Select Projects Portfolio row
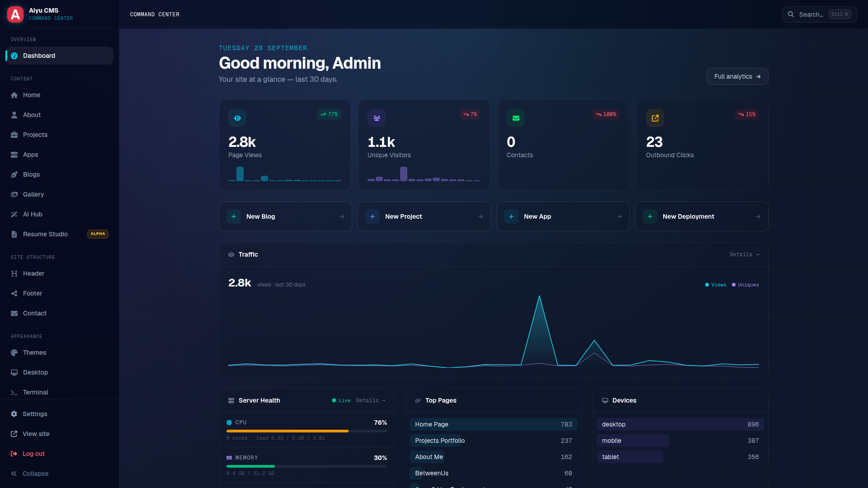Screen dimensions: 868x488 (494, 441)
